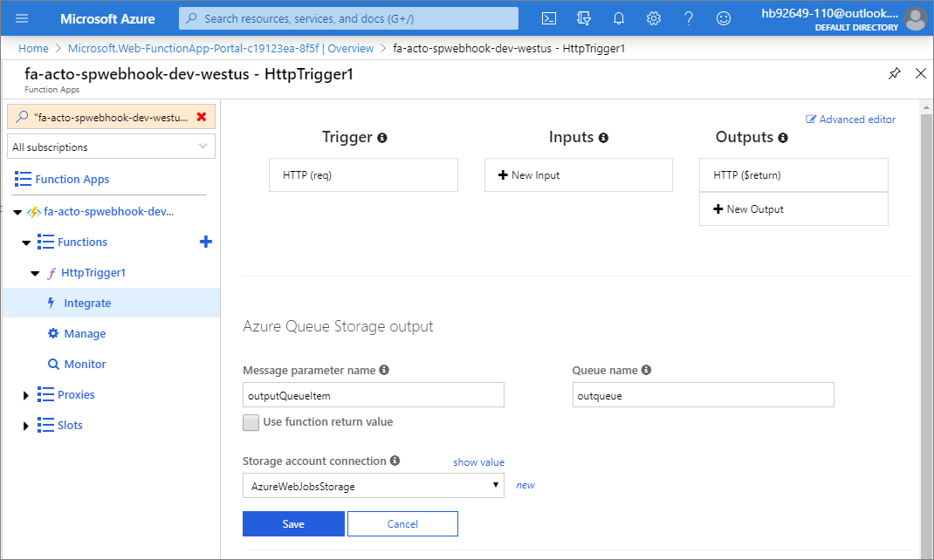Add a New Input binding
Viewport: 934px width, 560px height.
point(579,175)
